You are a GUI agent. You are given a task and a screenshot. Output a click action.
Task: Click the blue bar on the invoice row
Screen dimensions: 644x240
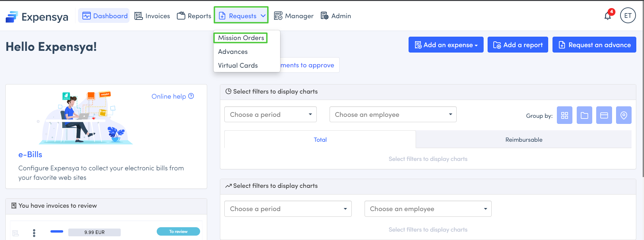point(57,231)
